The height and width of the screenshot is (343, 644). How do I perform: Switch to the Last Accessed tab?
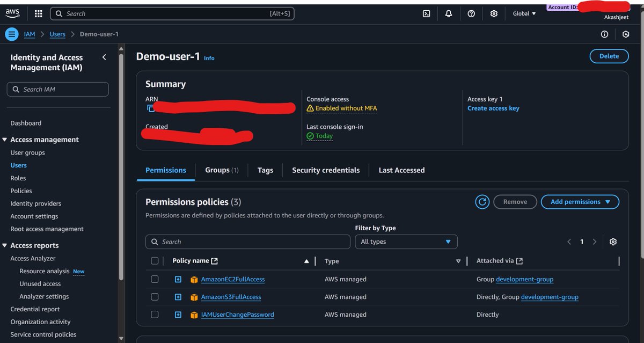(x=401, y=170)
